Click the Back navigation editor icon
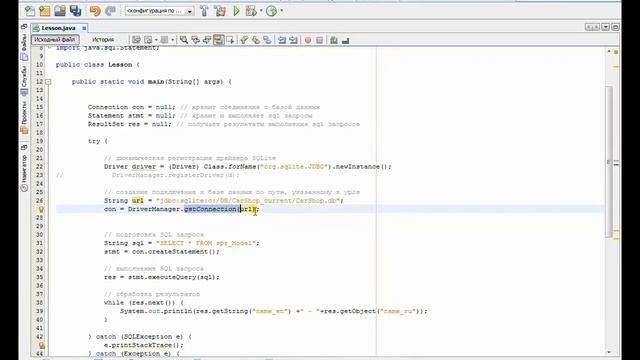Viewport: 640px width, 360px height. coord(148,40)
